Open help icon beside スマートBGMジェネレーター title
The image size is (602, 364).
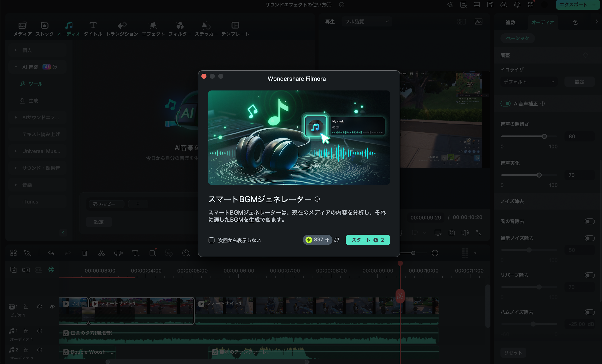(317, 199)
